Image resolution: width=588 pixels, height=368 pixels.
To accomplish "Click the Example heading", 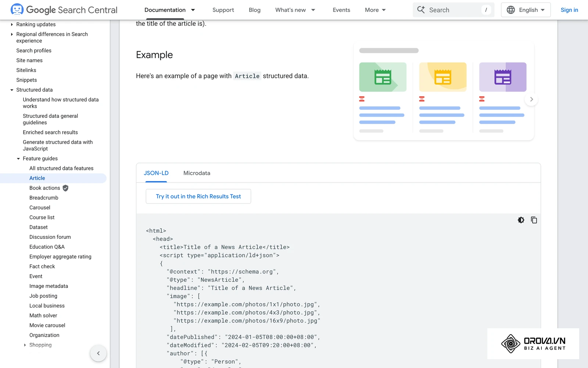I will tap(154, 55).
